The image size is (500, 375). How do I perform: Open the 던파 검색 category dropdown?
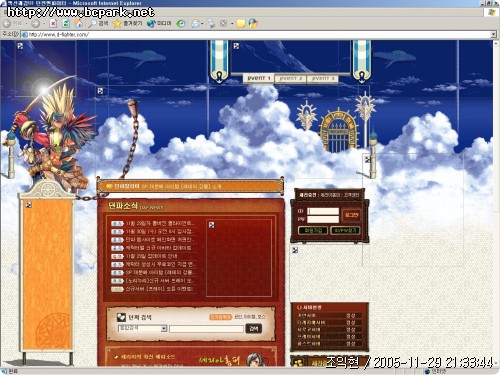(143, 328)
